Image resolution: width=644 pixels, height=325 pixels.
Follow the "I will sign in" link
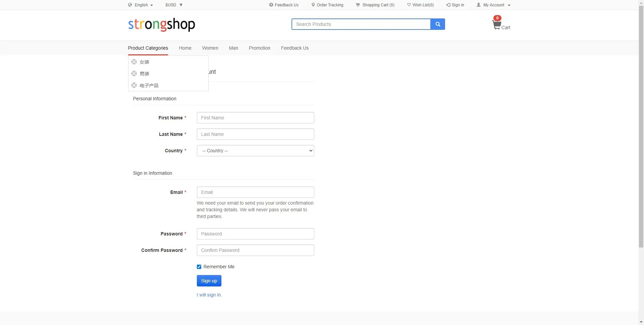pyautogui.click(x=209, y=295)
